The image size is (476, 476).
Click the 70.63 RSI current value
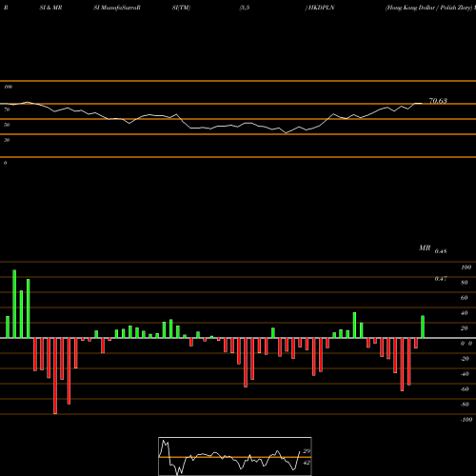point(438,101)
